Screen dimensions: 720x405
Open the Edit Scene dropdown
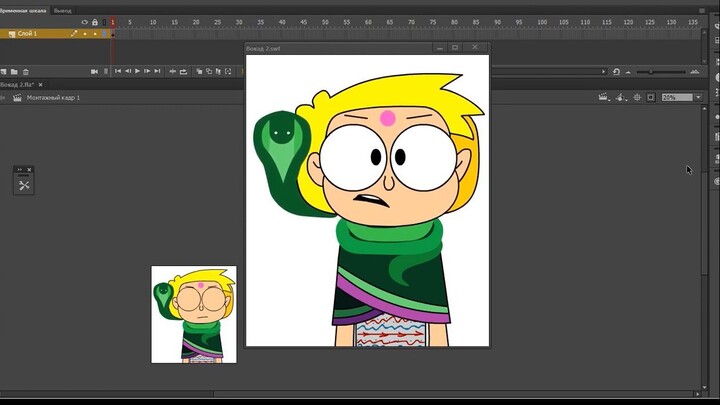pos(604,97)
